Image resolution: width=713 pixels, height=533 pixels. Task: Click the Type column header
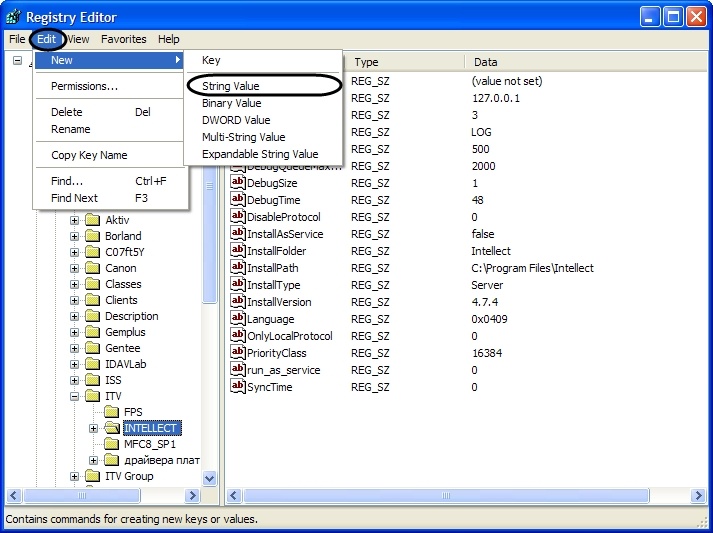367,62
